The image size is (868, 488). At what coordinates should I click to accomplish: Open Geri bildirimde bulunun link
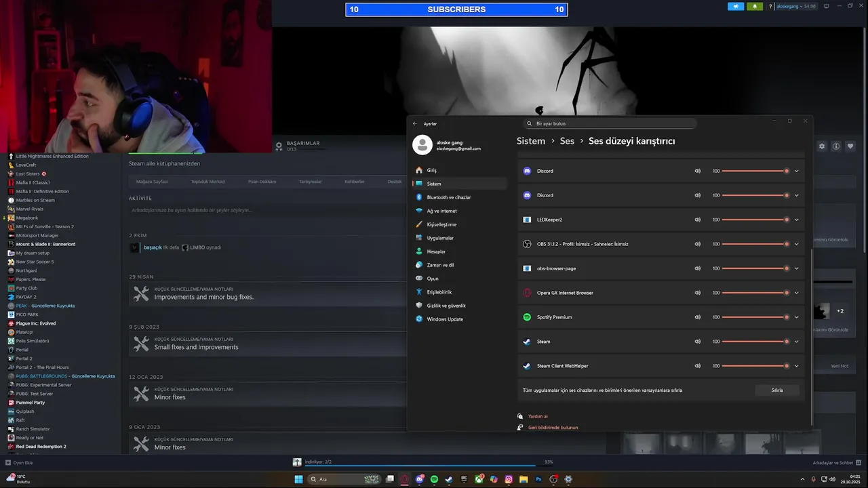553,428
